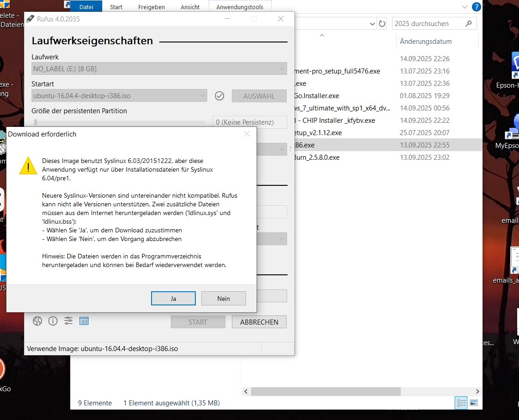Viewport: 519px width, 420px height.
Task: Select file 'etup_v2.1.12.exe'
Action: point(318,133)
